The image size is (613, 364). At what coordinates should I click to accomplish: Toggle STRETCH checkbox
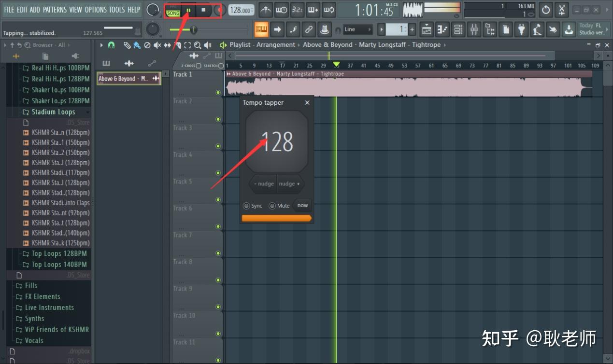point(221,66)
